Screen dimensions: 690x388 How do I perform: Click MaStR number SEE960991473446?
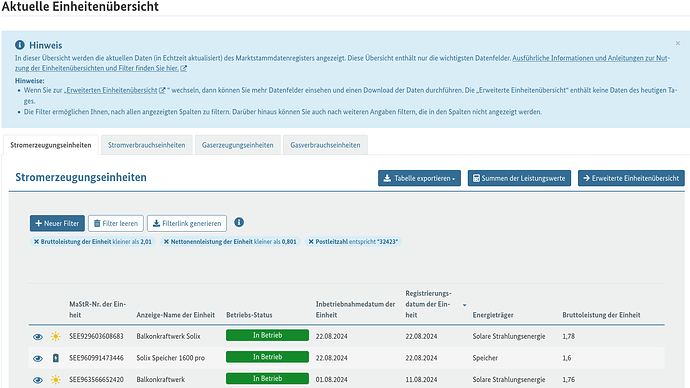click(x=96, y=358)
